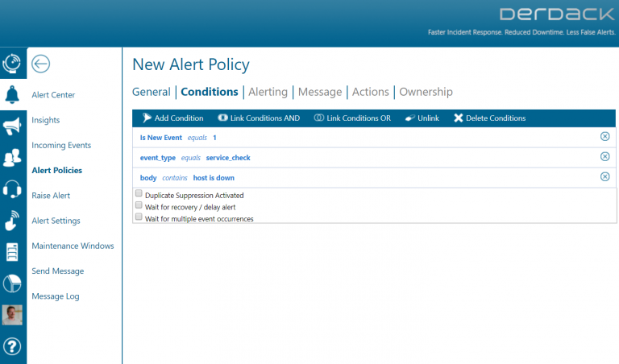Image resolution: width=619 pixels, height=364 pixels.
Task: Click Delete Conditions in toolbar
Action: (x=489, y=118)
